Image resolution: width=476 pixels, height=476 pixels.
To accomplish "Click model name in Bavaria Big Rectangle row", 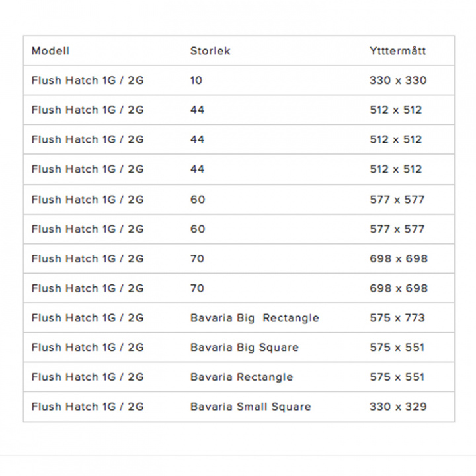I will point(87,318).
